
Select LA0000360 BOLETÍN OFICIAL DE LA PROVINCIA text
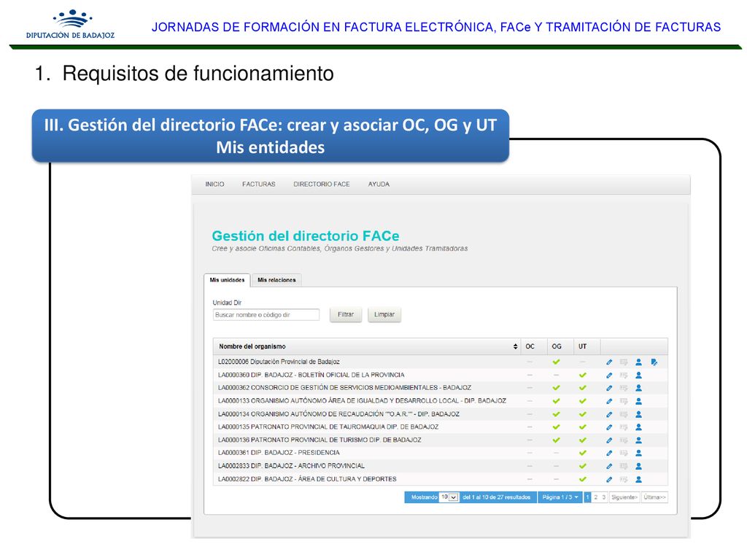[x=311, y=376]
